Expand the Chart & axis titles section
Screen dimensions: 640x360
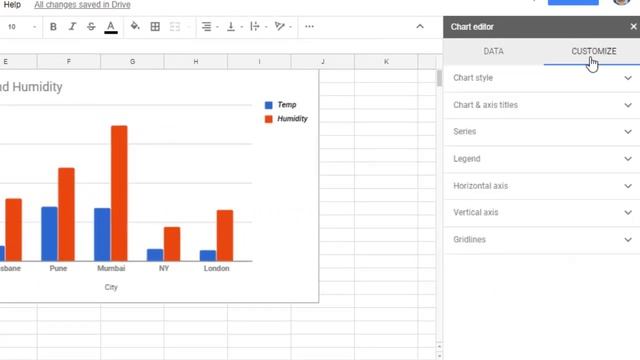542,105
